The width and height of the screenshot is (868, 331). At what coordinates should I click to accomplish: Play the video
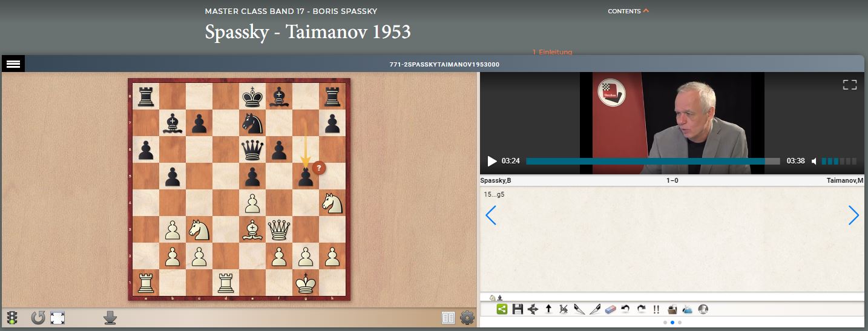pos(492,161)
